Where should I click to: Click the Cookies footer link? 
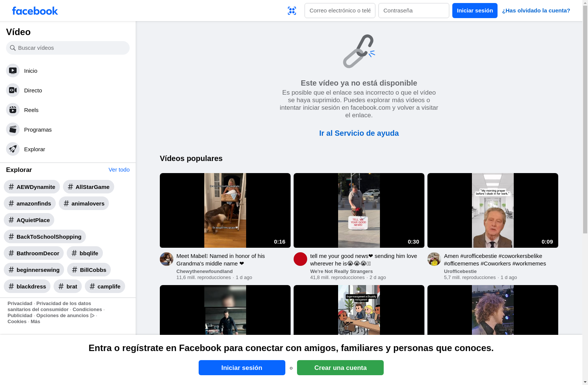[x=17, y=322]
